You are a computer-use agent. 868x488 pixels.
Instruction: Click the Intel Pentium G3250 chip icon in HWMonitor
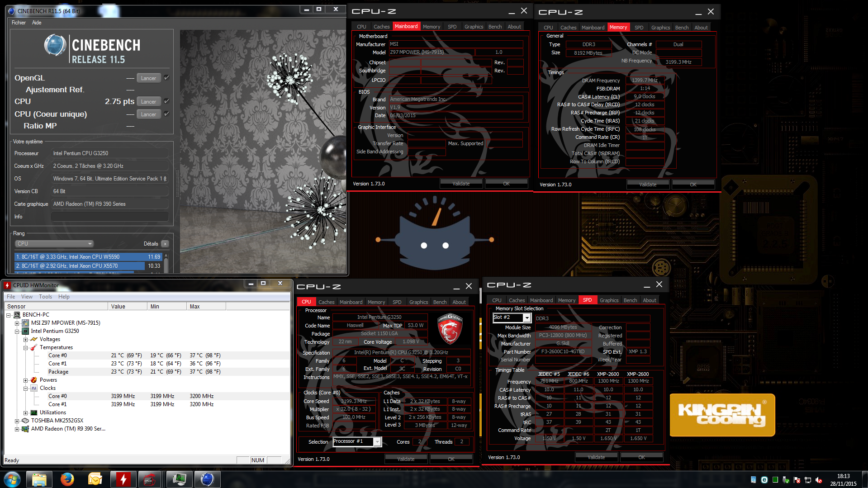[25, 331]
